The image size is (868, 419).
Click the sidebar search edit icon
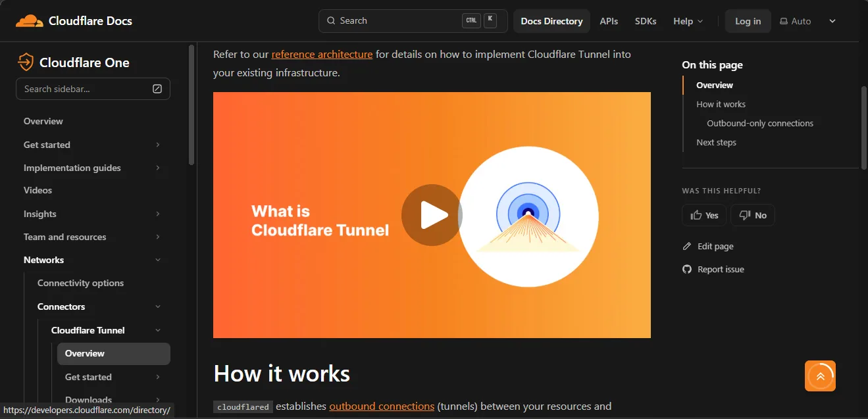pos(157,89)
